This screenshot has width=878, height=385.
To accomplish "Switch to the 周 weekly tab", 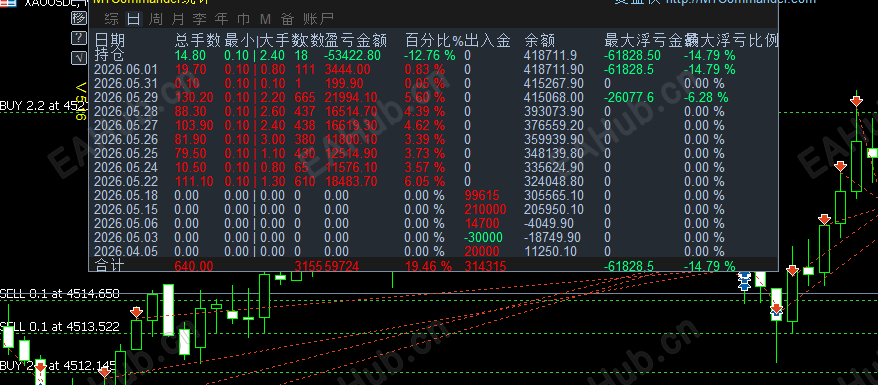I will click(156, 20).
